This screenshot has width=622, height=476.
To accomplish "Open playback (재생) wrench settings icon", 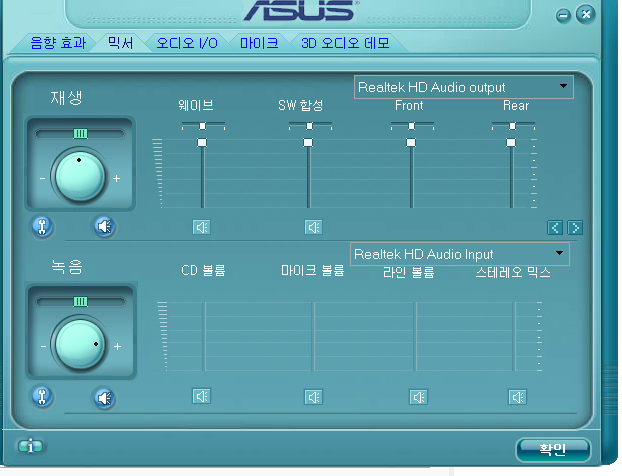I will 42,227.
